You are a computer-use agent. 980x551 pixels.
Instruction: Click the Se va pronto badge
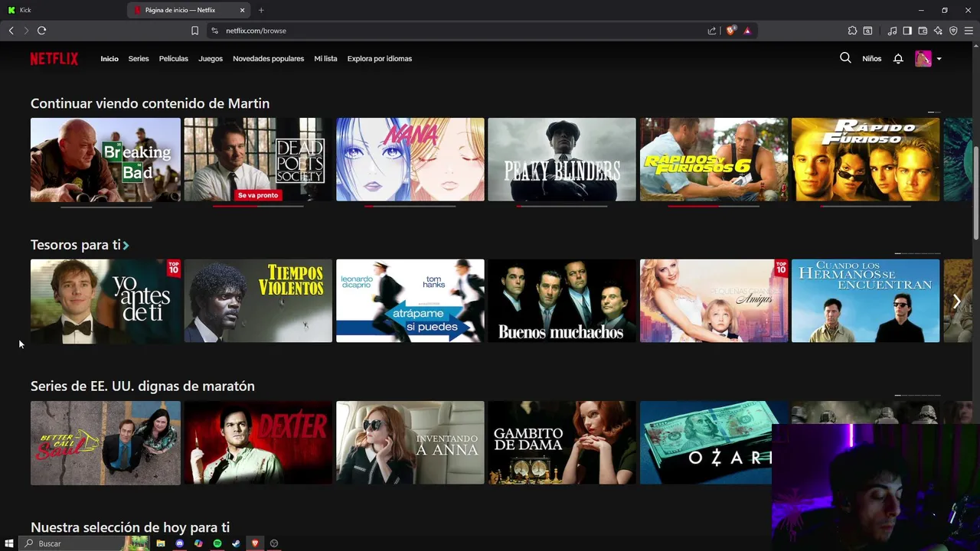[x=258, y=195]
